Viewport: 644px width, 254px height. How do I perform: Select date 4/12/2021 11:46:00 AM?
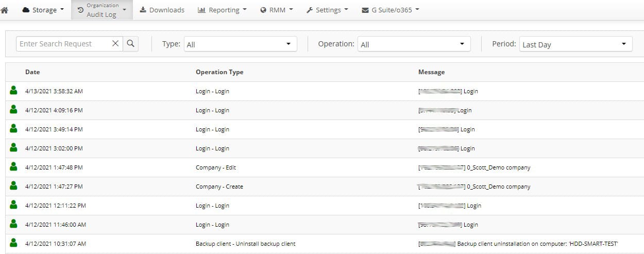[56, 225]
